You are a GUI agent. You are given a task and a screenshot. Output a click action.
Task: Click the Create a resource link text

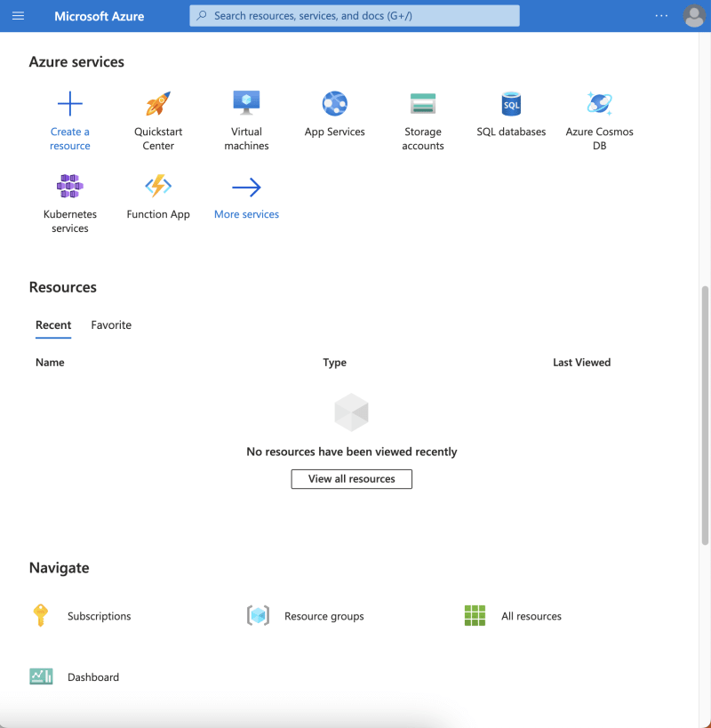tap(70, 139)
